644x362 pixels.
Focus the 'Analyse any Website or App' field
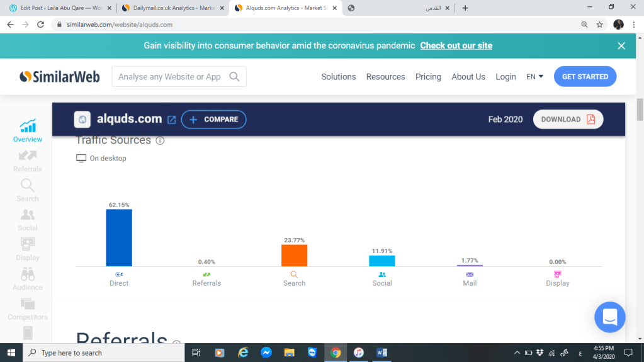(170, 77)
